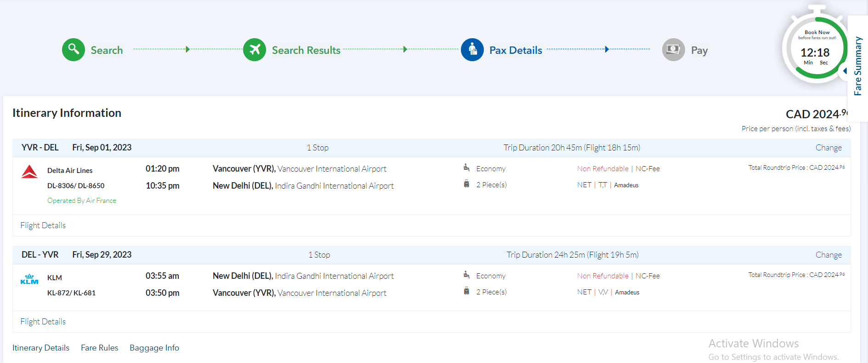Click the seat icon beside KLM Economy

point(466,275)
